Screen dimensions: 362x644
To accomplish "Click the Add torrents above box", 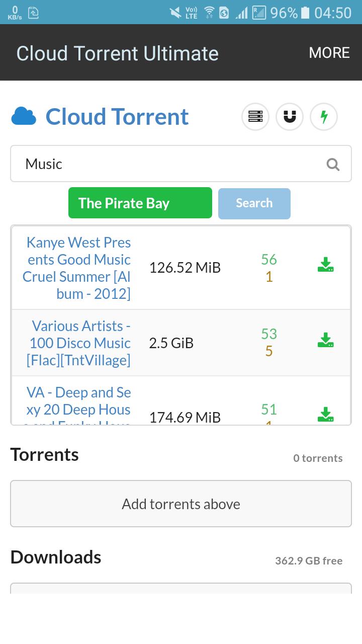I will pos(181,504).
